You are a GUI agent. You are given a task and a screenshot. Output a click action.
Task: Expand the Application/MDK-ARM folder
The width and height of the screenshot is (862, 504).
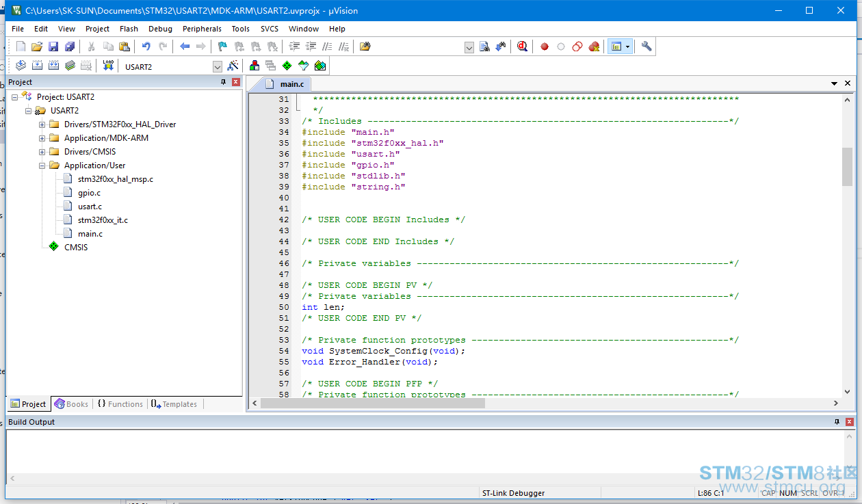coord(42,138)
